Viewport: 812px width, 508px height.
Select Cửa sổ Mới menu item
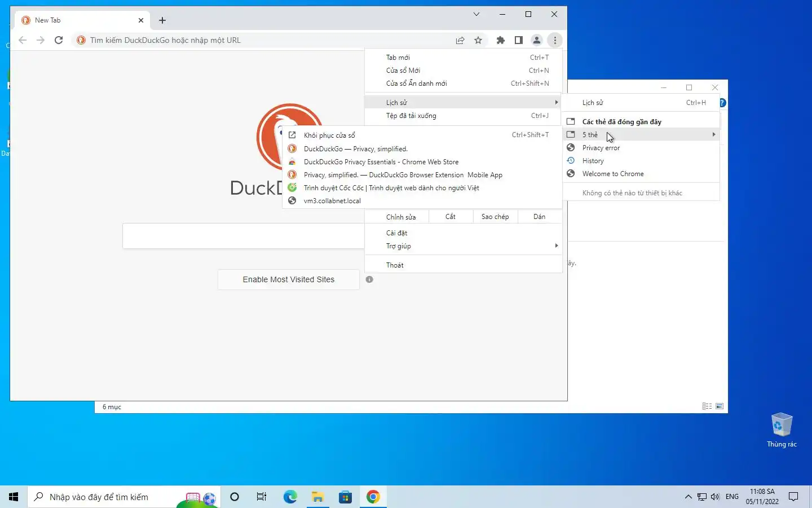point(464,70)
